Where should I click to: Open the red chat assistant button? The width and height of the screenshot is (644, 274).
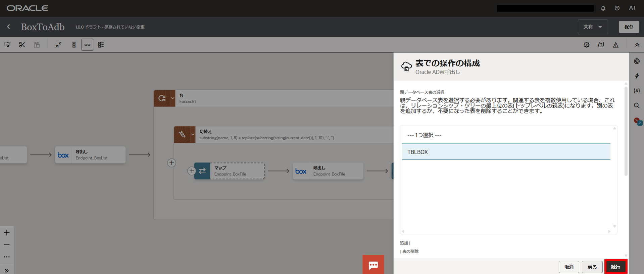[x=373, y=265]
